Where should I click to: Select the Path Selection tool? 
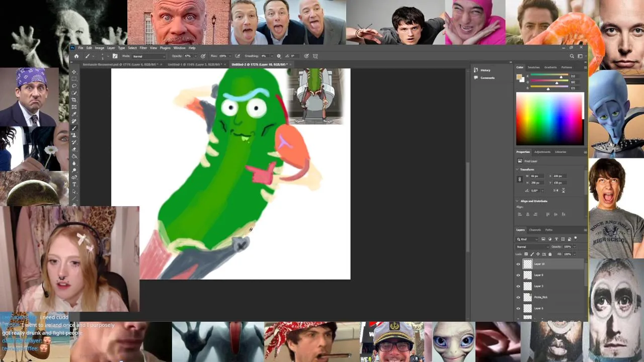coord(74,191)
